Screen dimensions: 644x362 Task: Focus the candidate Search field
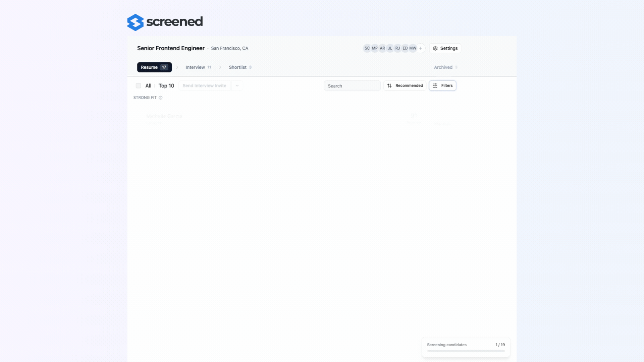[x=352, y=86]
